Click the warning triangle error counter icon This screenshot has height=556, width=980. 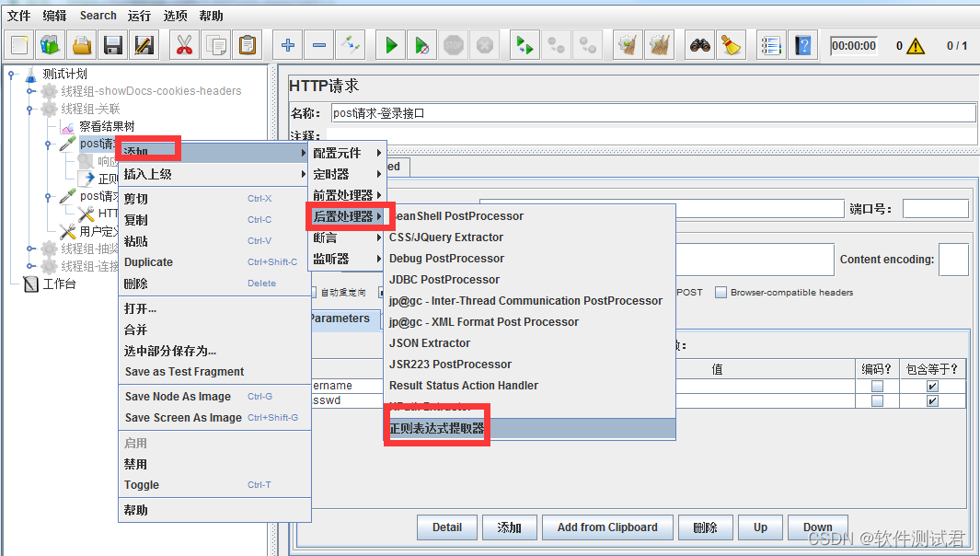[916, 46]
